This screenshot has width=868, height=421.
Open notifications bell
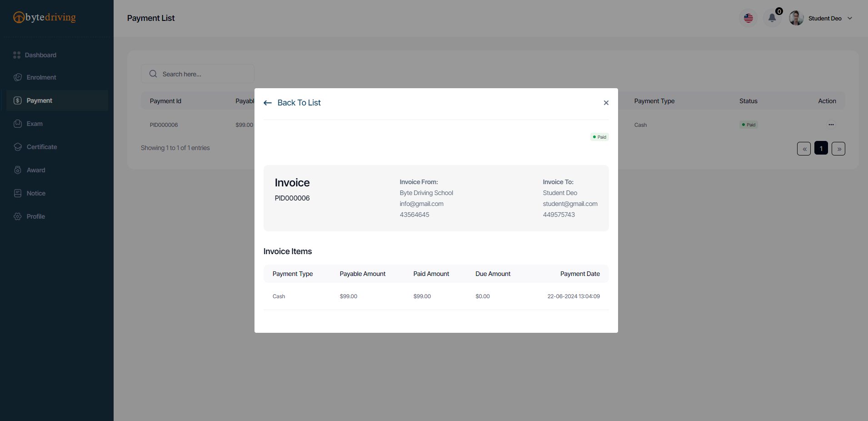click(x=772, y=18)
